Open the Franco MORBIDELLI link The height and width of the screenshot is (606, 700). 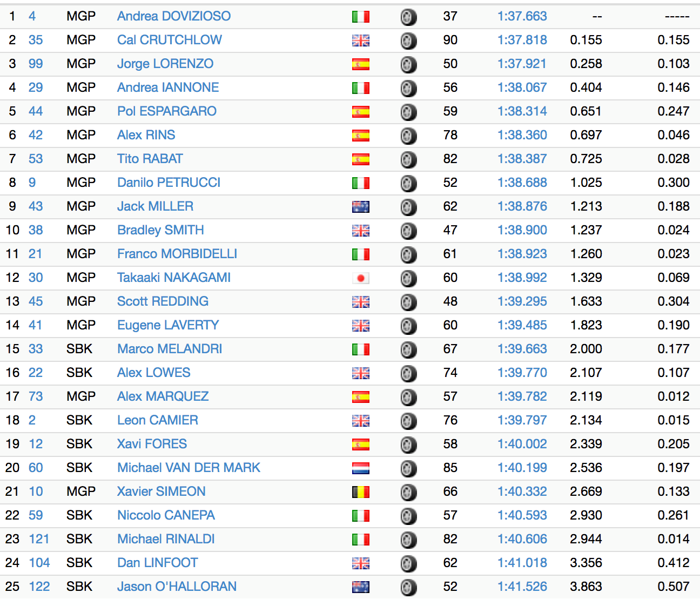177,254
